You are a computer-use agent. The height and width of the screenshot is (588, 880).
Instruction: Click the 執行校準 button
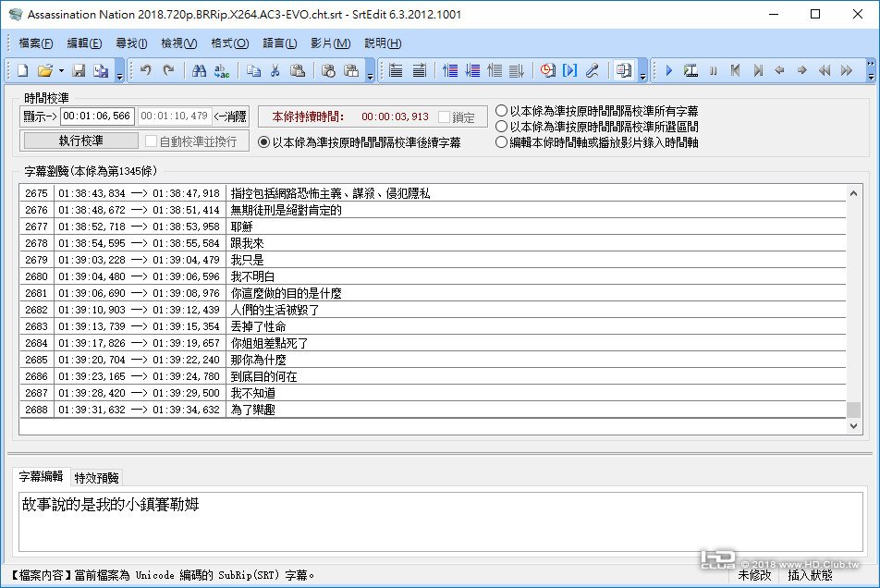click(80, 141)
